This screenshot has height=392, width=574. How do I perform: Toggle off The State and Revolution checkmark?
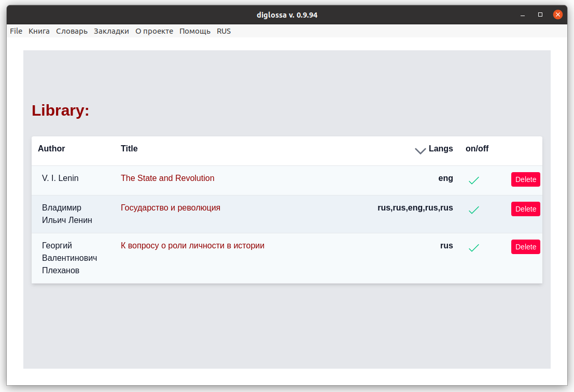(474, 180)
